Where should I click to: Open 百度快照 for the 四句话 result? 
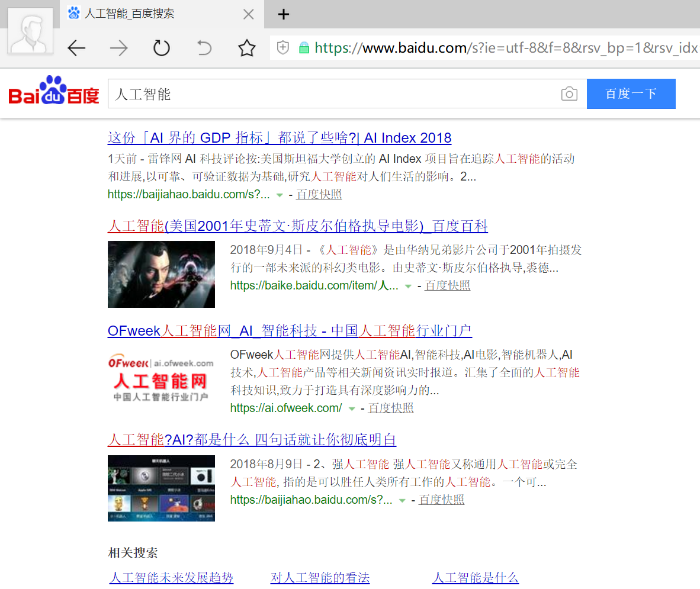(x=441, y=500)
